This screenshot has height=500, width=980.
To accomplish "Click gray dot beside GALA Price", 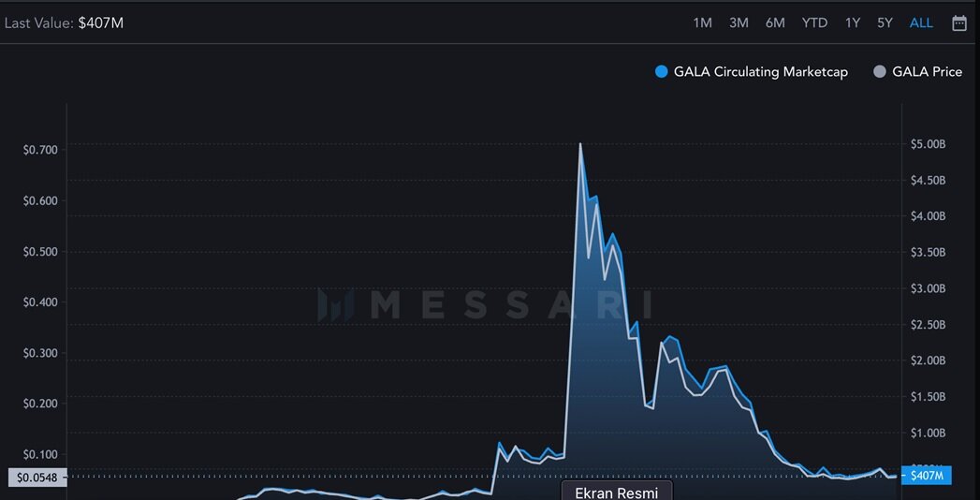I will pos(880,72).
